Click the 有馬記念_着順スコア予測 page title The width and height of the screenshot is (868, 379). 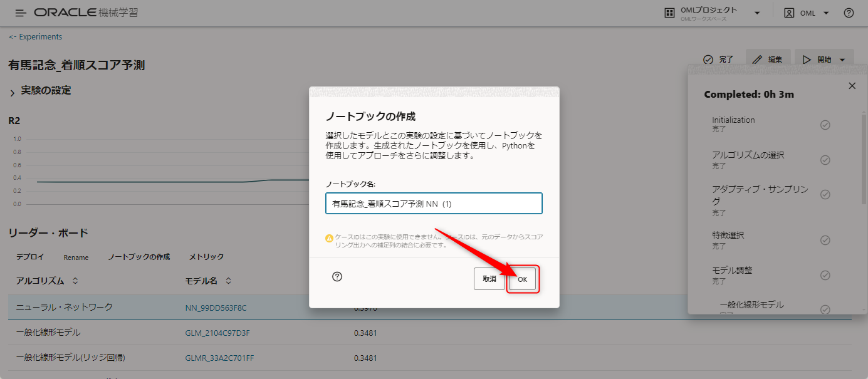click(x=76, y=65)
